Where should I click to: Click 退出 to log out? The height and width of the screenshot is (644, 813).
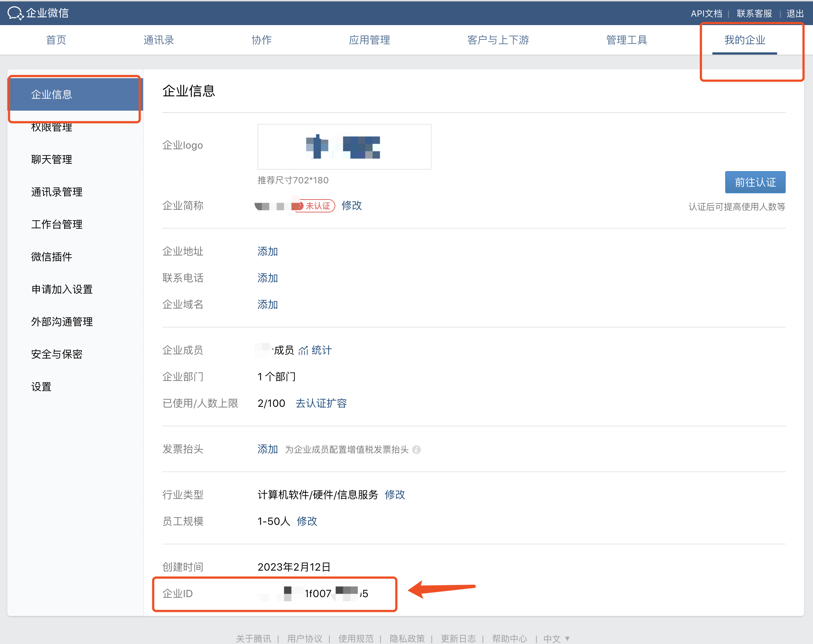tap(795, 14)
